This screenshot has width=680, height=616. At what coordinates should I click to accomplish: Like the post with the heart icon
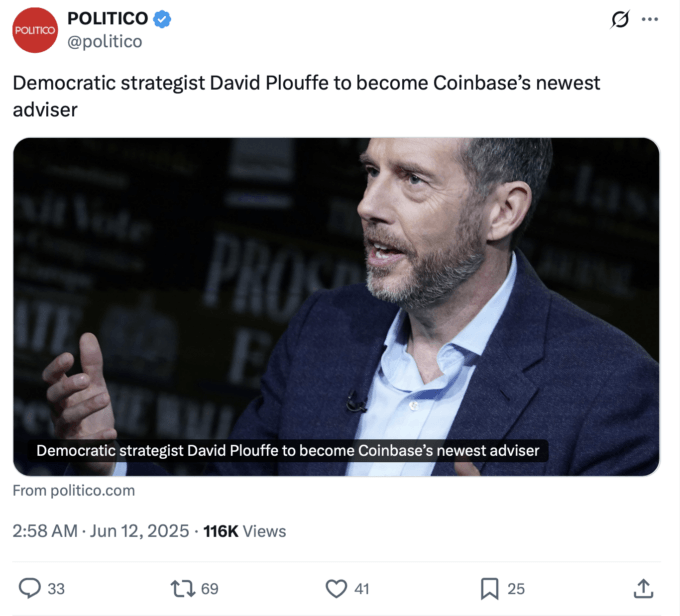tap(336, 589)
